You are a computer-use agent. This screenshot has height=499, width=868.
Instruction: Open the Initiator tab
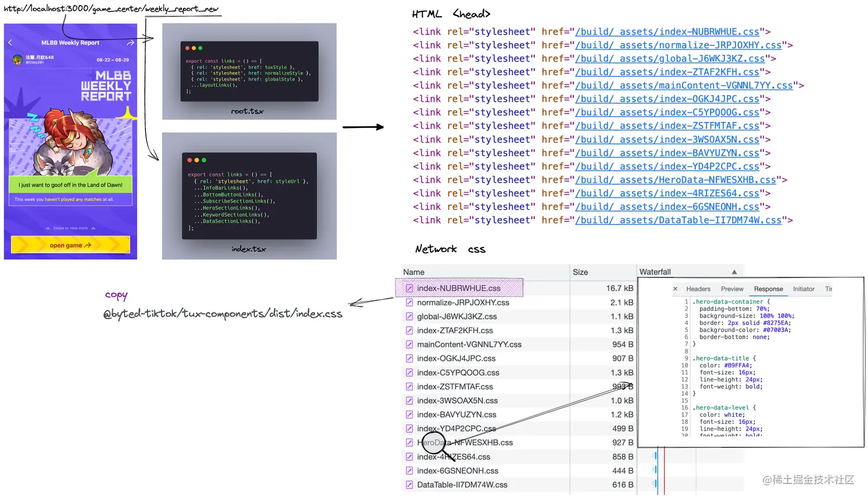(x=804, y=289)
